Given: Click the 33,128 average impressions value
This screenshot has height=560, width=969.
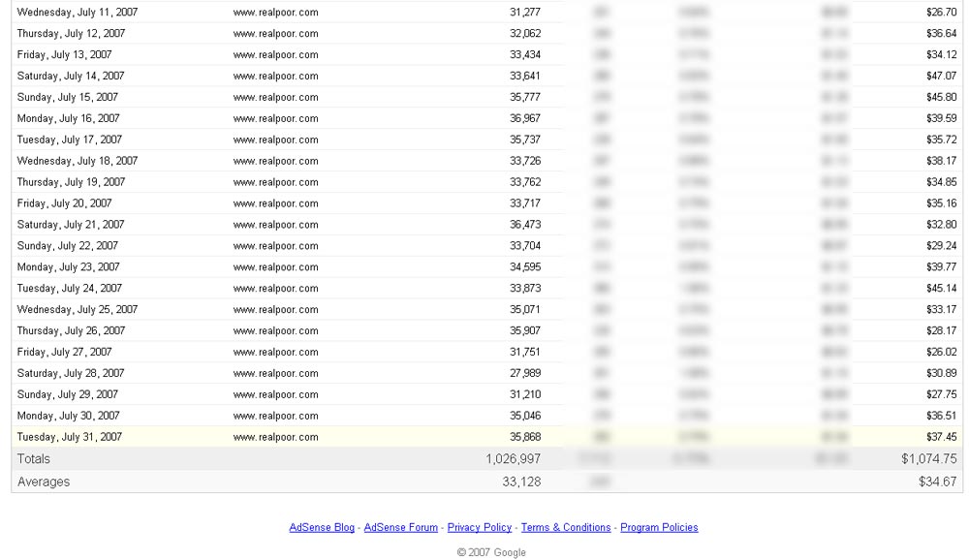Looking at the screenshot, I should 521,482.
